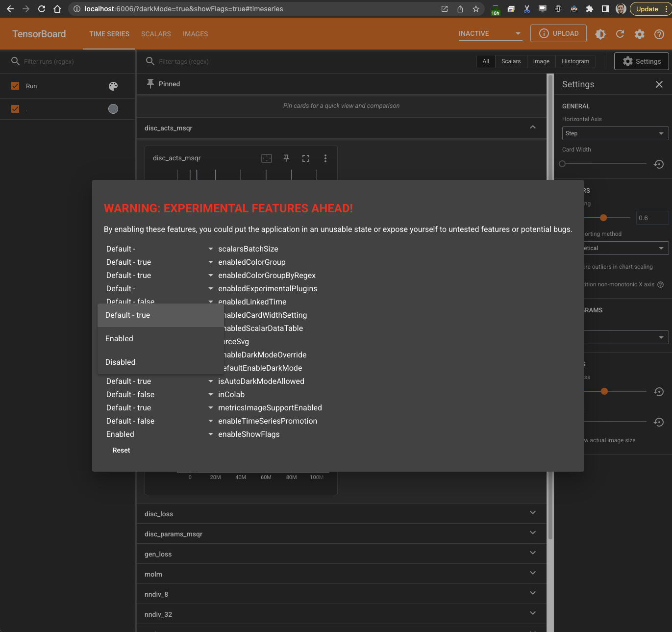
Task: Click the UPLOAD button
Action: click(558, 33)
